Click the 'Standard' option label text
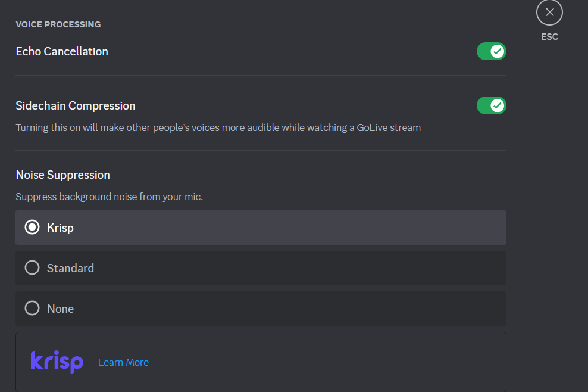Image resolution: width=588 pixels, height=392 pixels. pyautogui.click(x=70, y=268)
